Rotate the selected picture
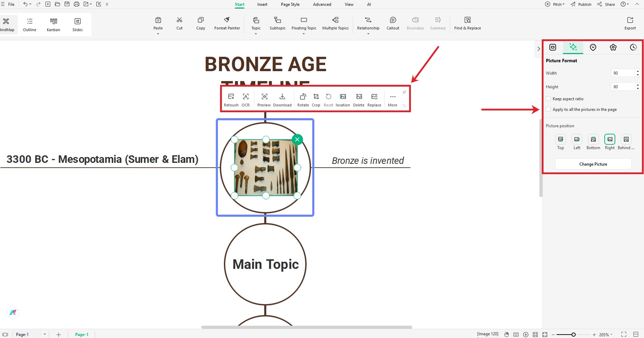 [303, 100]
